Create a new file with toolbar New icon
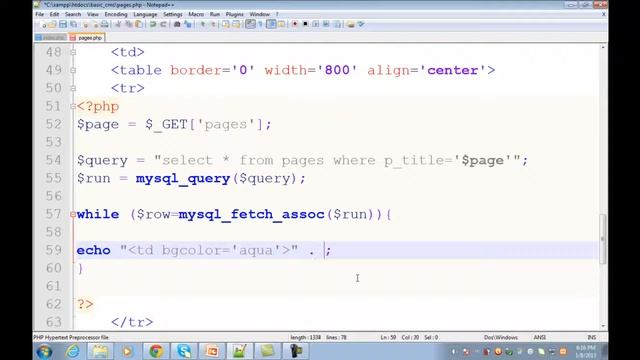 (42, 24)
